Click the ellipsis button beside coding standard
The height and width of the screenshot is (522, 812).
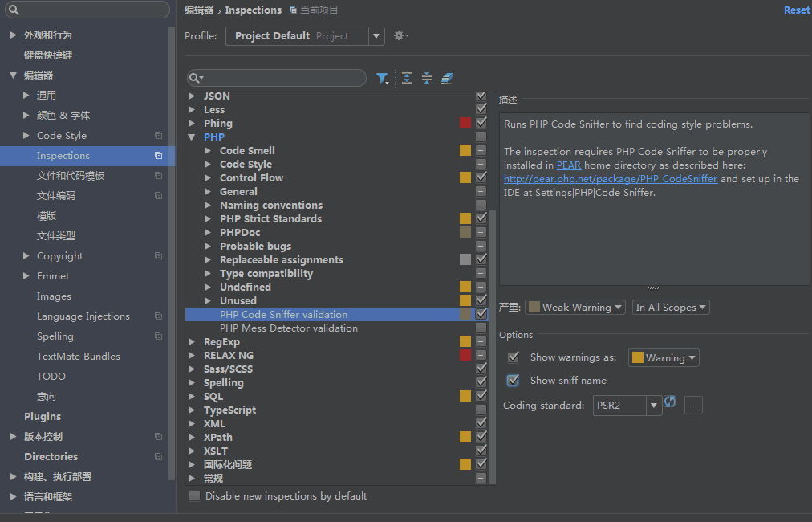[x=693, y=406]
